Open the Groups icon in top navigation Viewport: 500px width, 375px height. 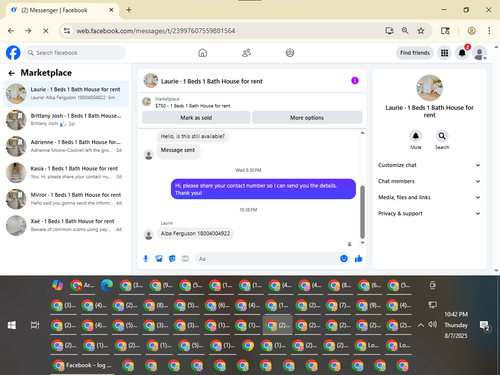point(290,53)
